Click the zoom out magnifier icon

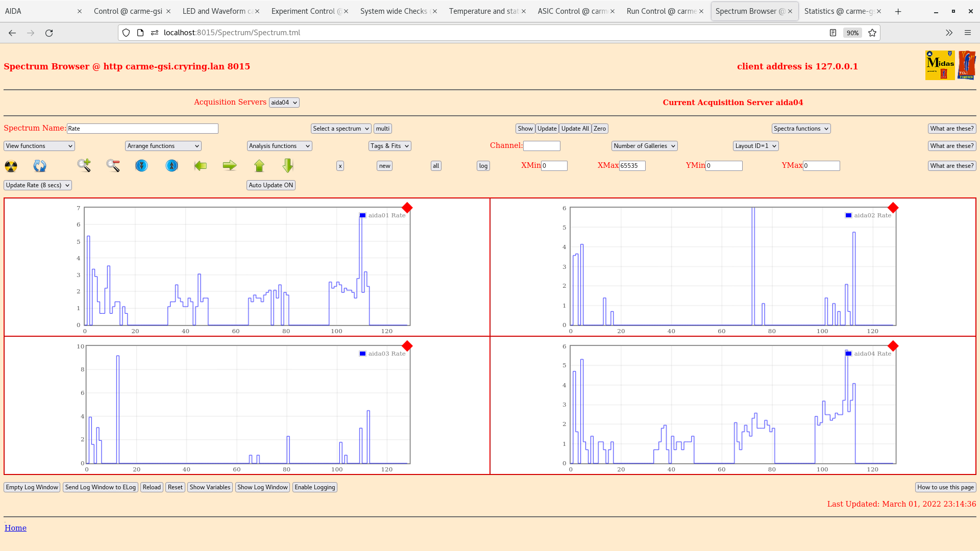pos(113,165)
